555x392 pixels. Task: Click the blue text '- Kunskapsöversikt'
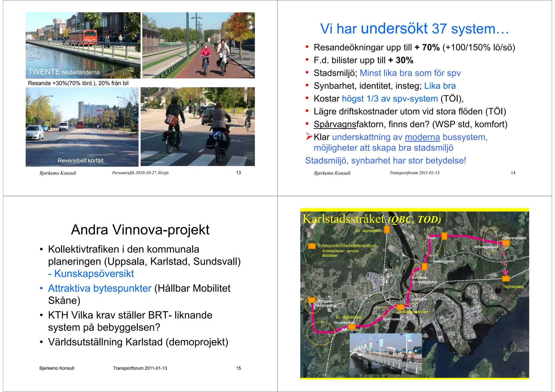(x=91, y=274)
